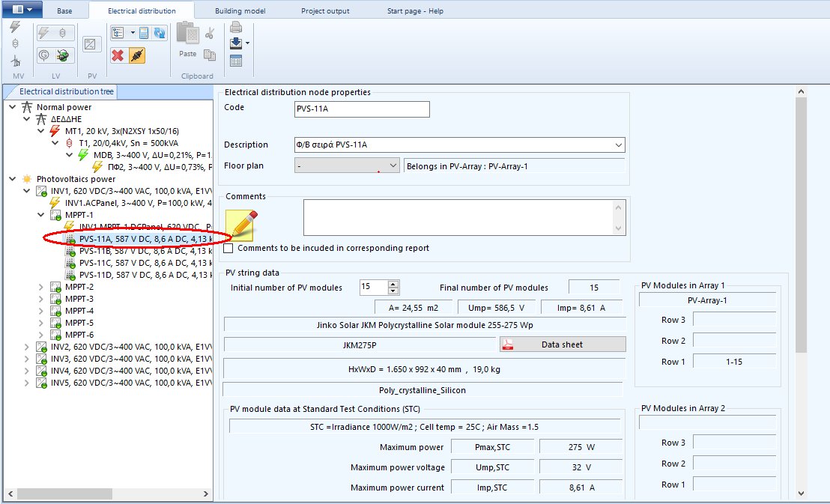The width and height of the screenshot is (830, 504).
Task: Click the wind turbine tool in MV group
Action: point(16,61)
